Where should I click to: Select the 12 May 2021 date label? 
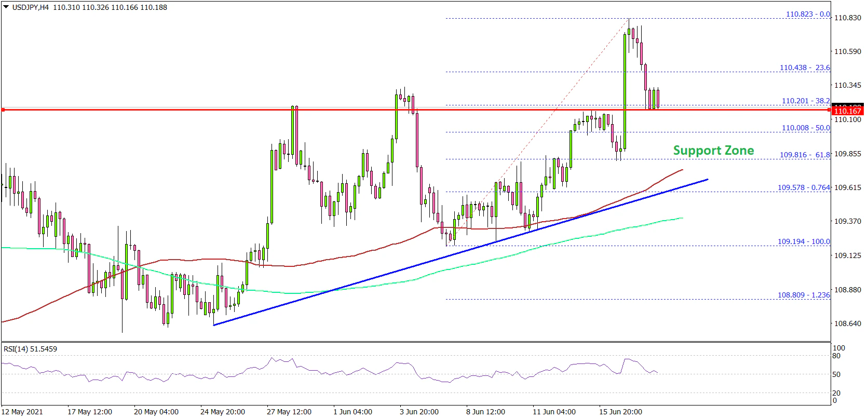pyautogui.click(x=22, y=412)
